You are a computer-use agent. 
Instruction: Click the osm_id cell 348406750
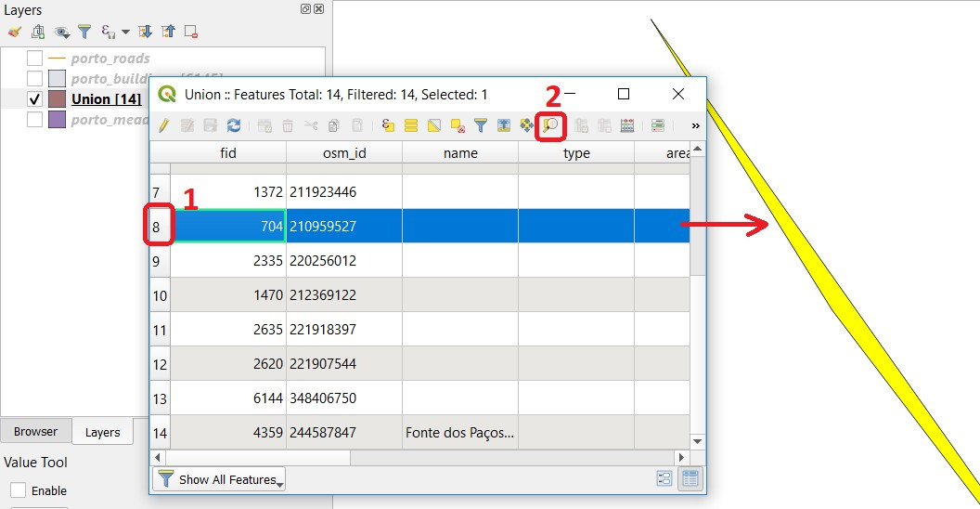344,398
